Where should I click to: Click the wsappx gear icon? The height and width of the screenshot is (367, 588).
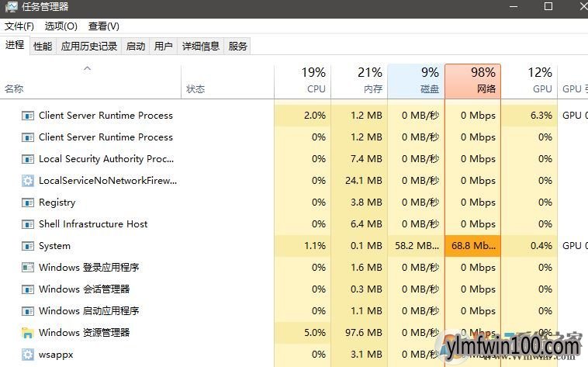(x=28, y=355)
